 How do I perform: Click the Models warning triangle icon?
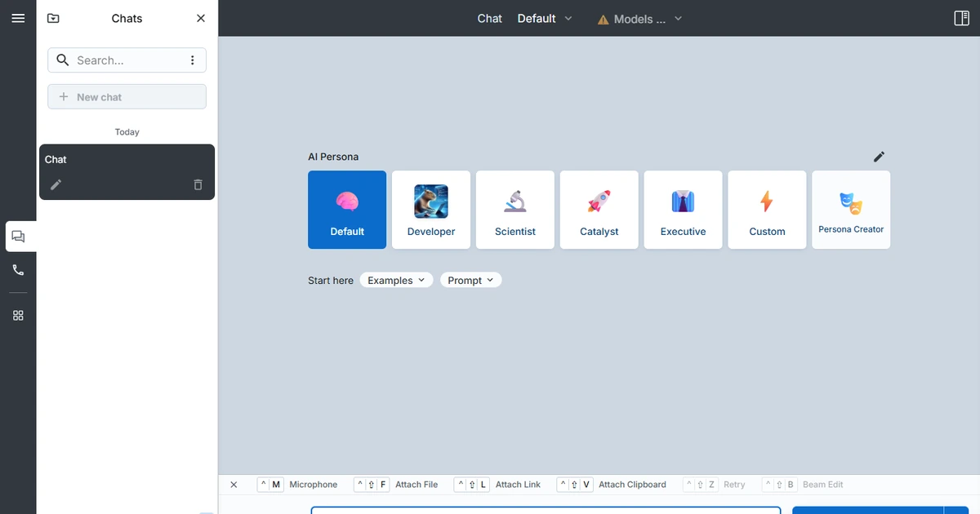tap(604, 20)
